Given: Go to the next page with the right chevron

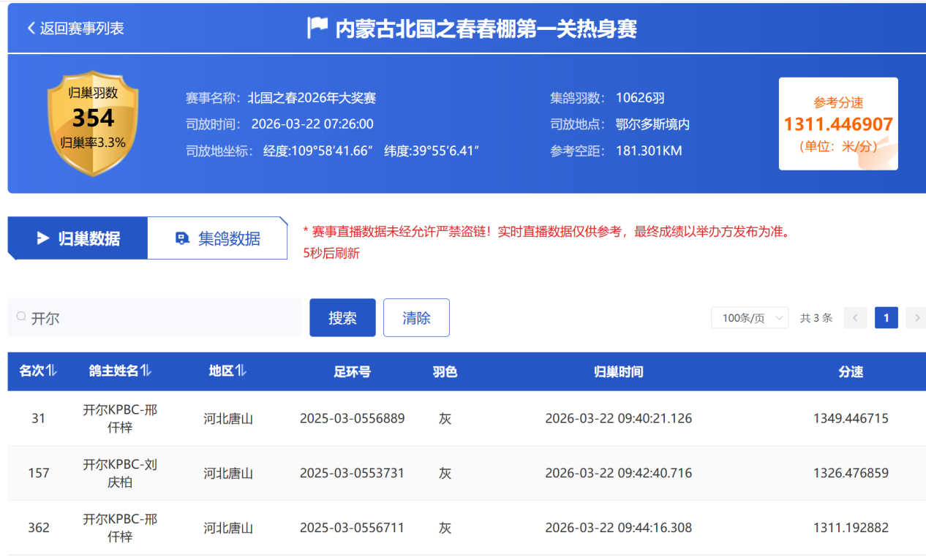Looking at the screenshot, I should click(916, 318).
